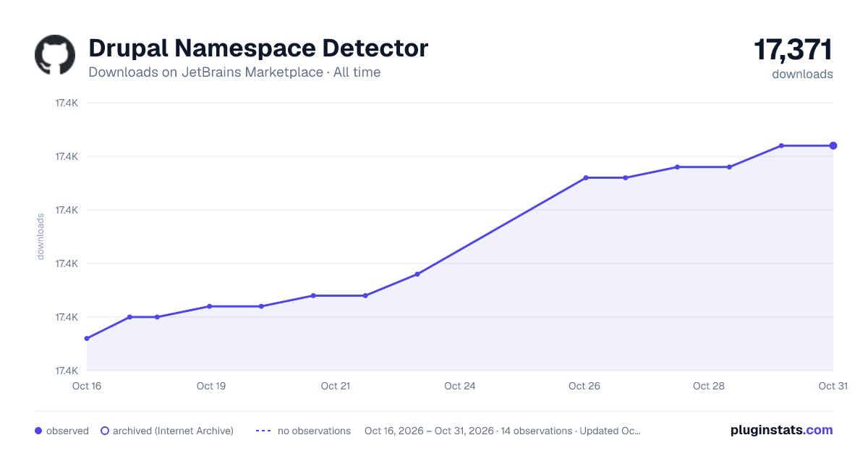
Task: Click the GitHub octocat logo icon
Action: [55, 54]
